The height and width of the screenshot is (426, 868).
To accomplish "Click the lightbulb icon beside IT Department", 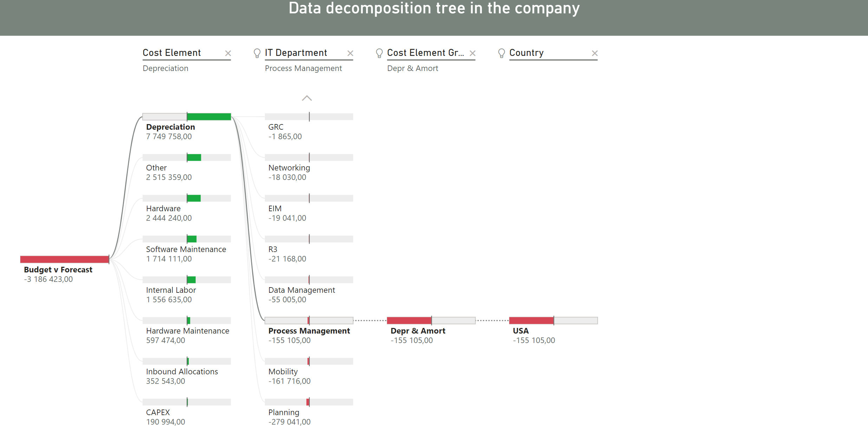I will (256, 53).
